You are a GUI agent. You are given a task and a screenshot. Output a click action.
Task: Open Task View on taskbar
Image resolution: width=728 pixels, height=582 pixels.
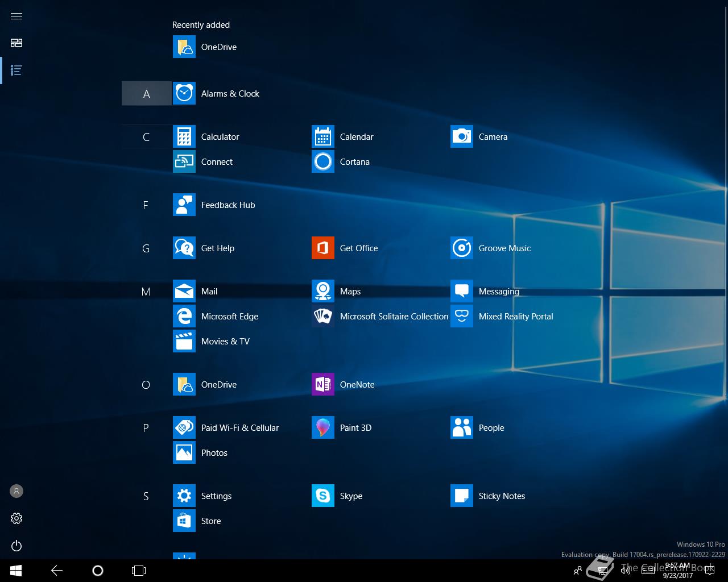click(x=139, y=571)
